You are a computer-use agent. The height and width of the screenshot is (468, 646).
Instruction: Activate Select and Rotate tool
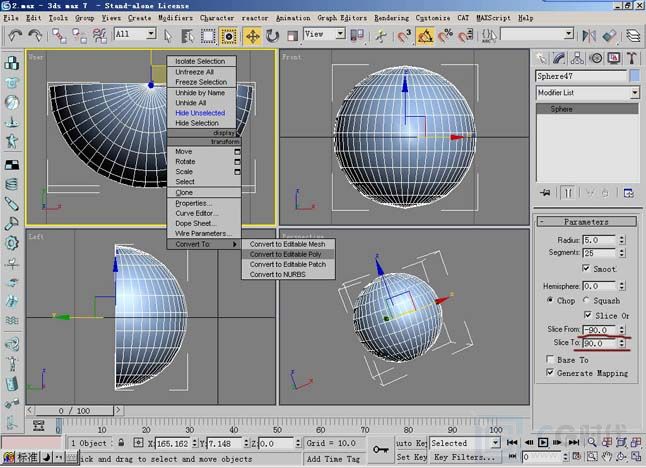pyautogui.click(x=272, y=36)
